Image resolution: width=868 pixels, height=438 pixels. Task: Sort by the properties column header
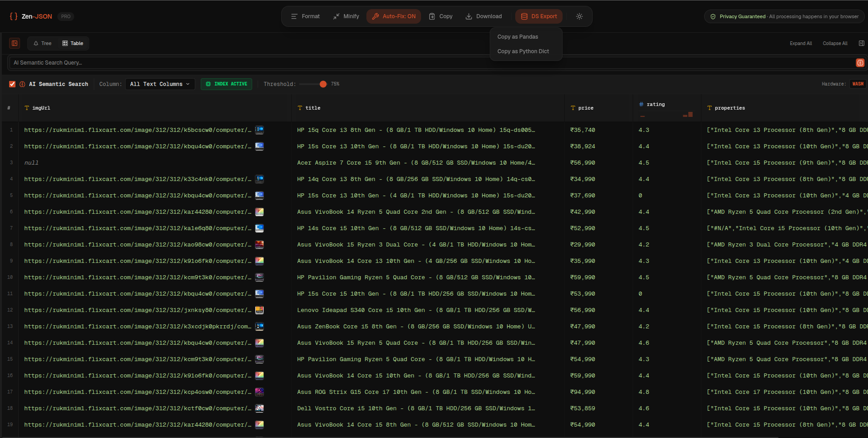[x=785, y=108]
